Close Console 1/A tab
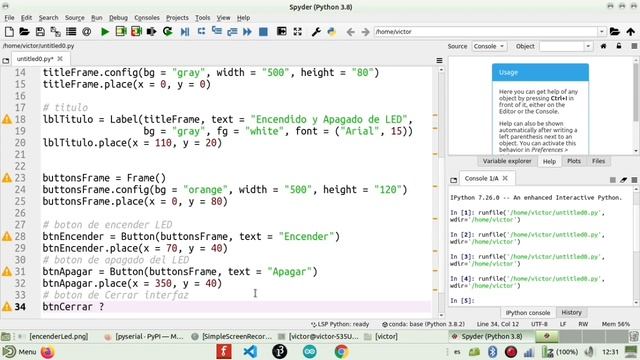Image resolution: width=640 pixels, height=360 pixels. pos(505,178)
